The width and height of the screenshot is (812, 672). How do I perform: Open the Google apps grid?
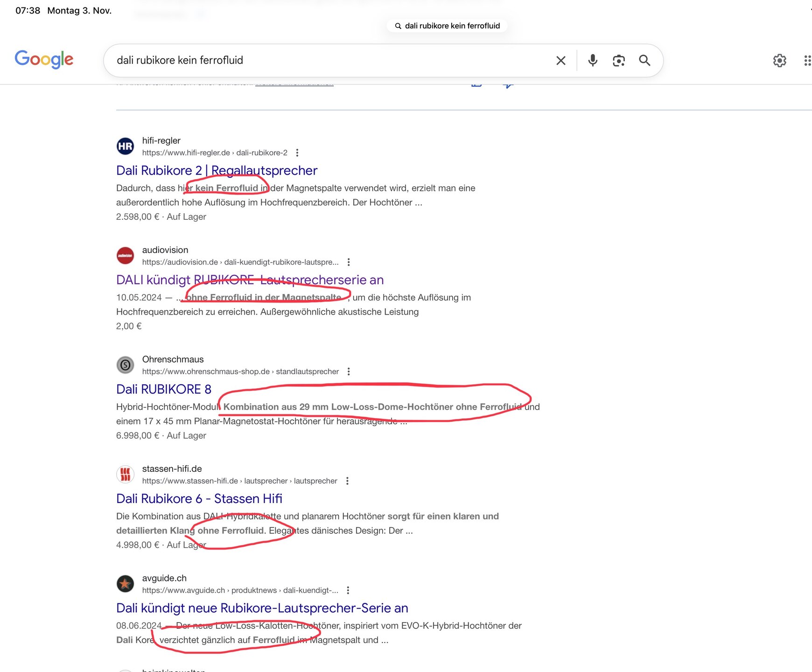[807, 61]
